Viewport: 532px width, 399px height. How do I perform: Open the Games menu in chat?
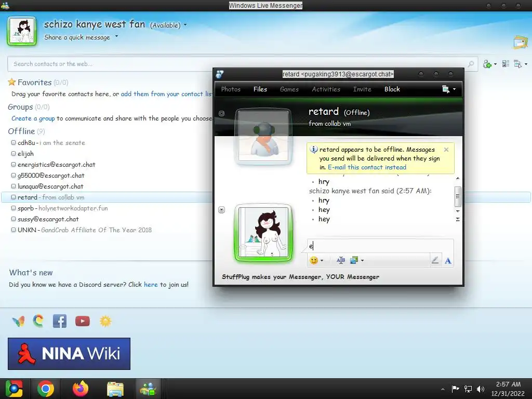[289, 89]
